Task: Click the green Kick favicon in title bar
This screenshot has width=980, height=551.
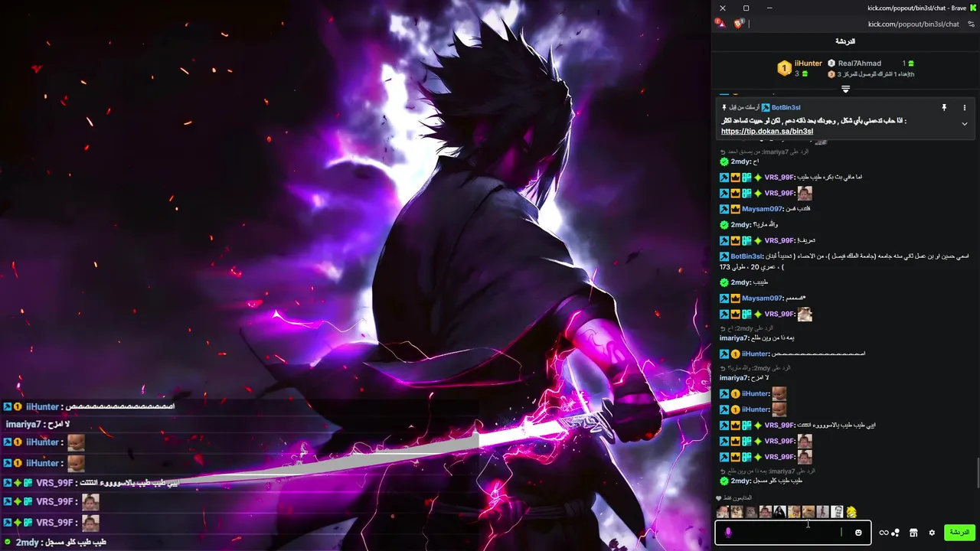Action: tap(974, 8)
